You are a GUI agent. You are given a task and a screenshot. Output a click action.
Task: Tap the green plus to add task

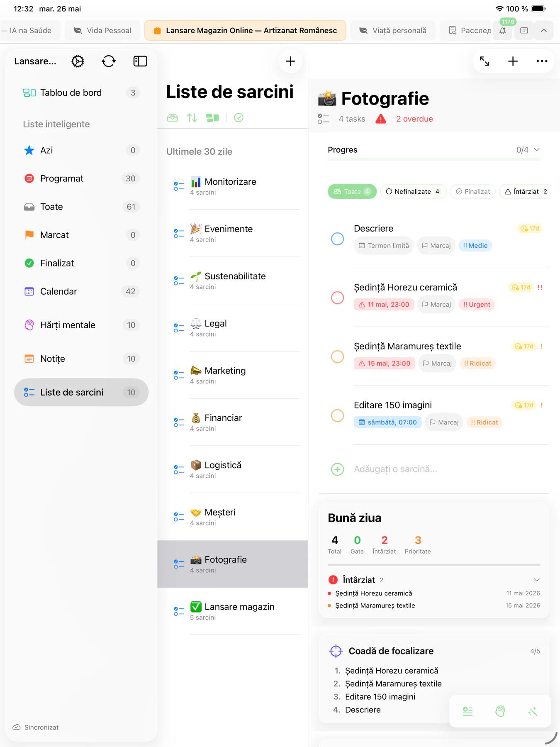pyautogui.click(x=337, y=469)
